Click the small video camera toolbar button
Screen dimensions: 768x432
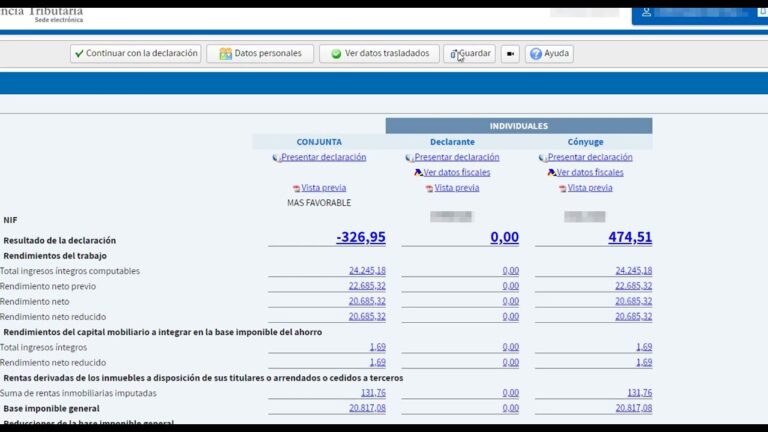click(x=510, y=53)
